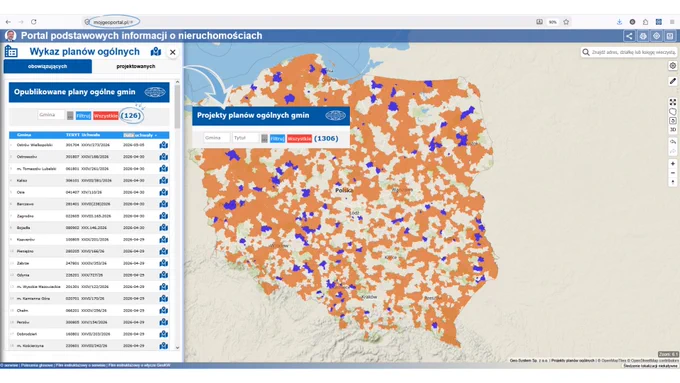The height and width of the screenshot is (383, 680).
Task: Open map icon for the Barczewo row
Action: (163, 204)
